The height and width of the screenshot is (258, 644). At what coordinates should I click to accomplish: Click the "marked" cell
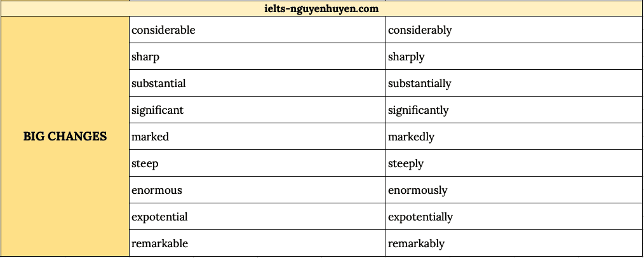pos(257,137)
